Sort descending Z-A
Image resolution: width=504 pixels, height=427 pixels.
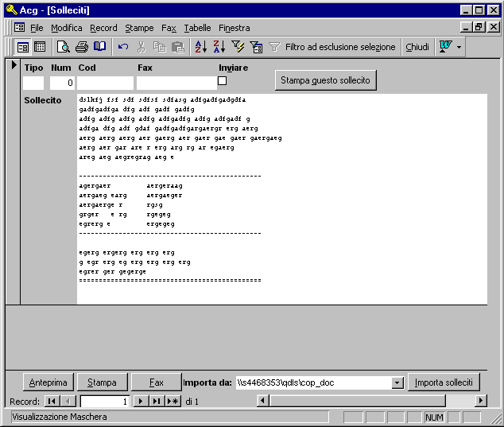coord(219,47)
